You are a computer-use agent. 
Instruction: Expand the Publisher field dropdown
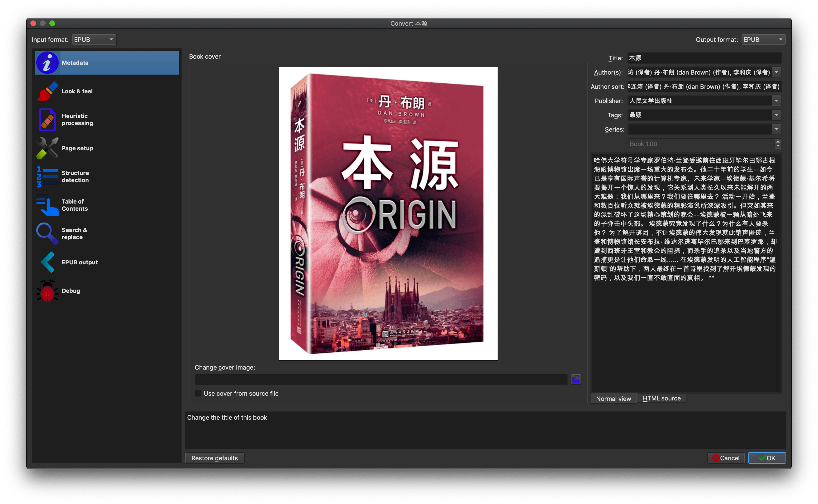point(777,100)
